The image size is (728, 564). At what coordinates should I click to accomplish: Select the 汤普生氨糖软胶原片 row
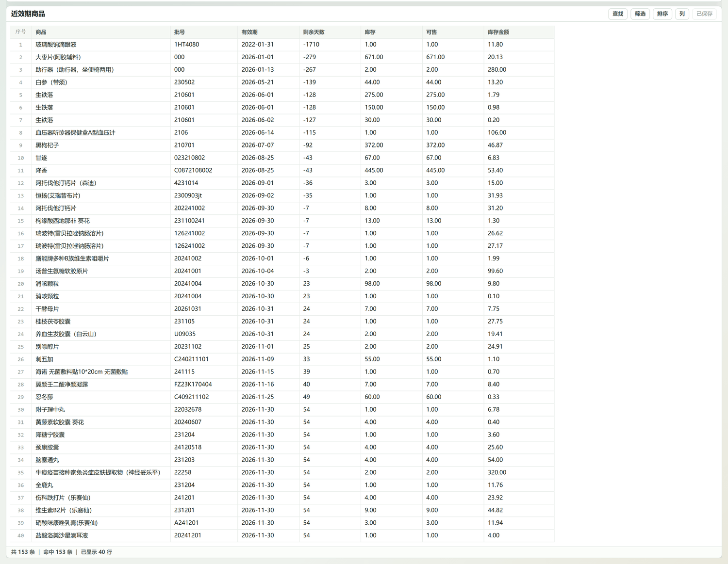click(x=282, y=271)
